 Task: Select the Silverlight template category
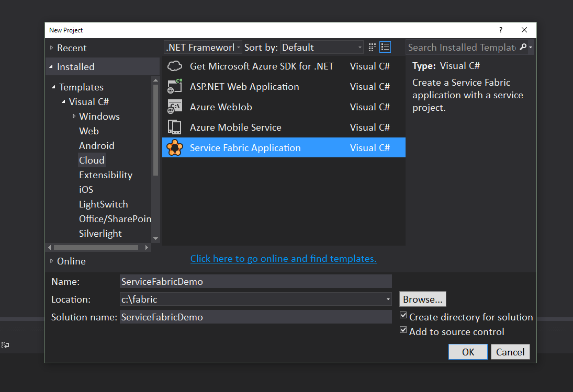[x=100, y=233]
